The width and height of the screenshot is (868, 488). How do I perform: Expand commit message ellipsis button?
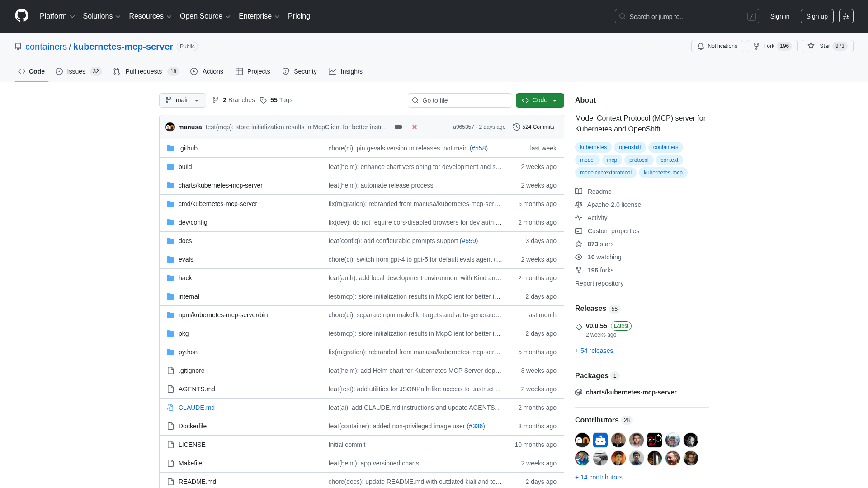[398, 127]
